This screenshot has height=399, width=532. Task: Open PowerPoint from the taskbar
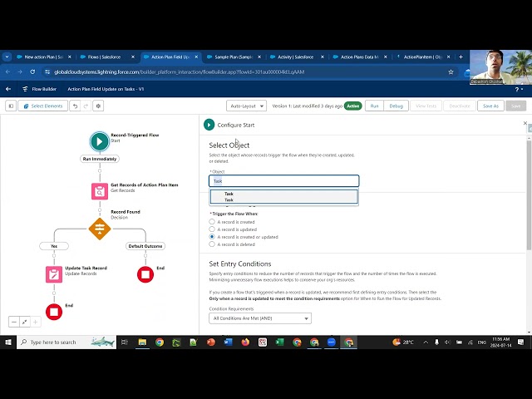(x=210, y=342)
